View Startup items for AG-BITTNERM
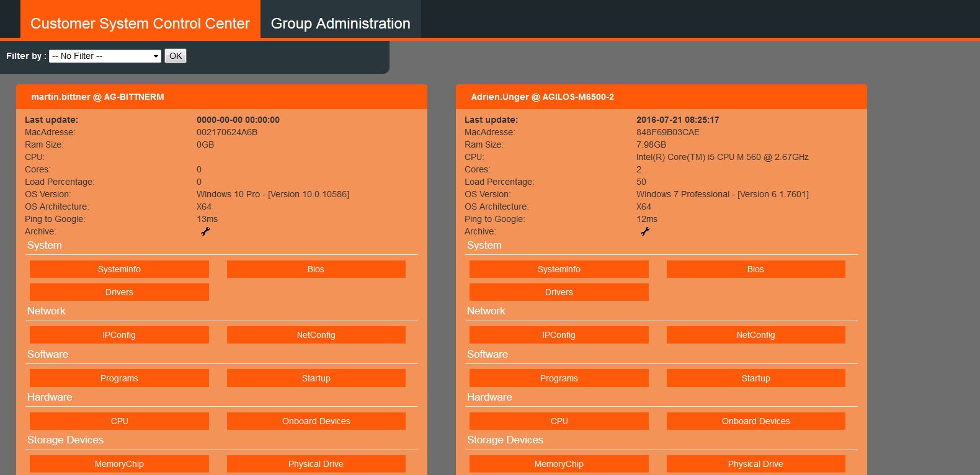The width and height of the screenshot is (980, 475). click(316, 378)
